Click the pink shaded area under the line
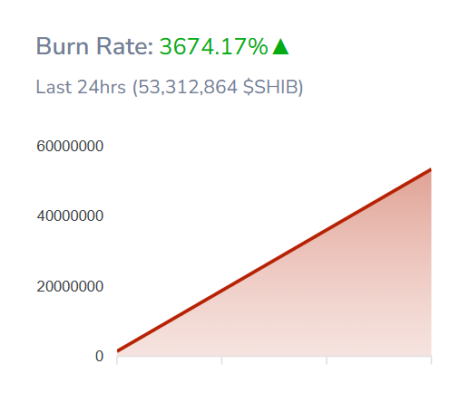The width and height of the screenshot is (460, 402). (x=333, y=300)
